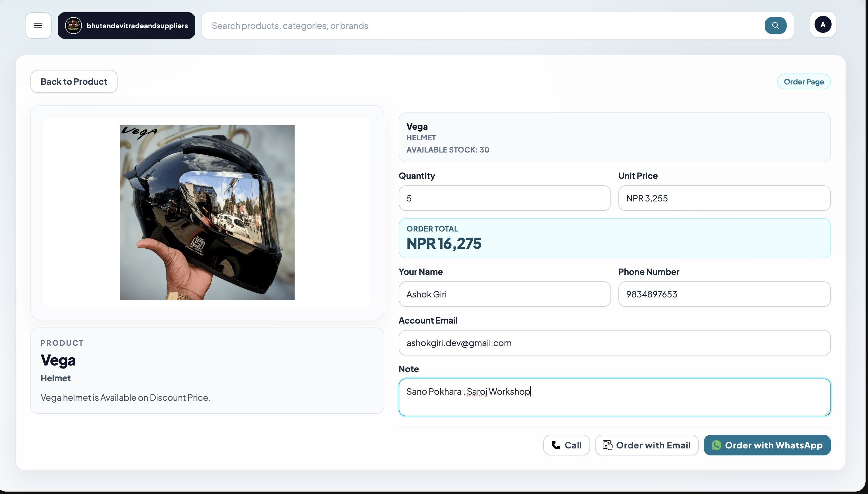Click the Quantity input field

pyautogui.click(x=504, y=198)
